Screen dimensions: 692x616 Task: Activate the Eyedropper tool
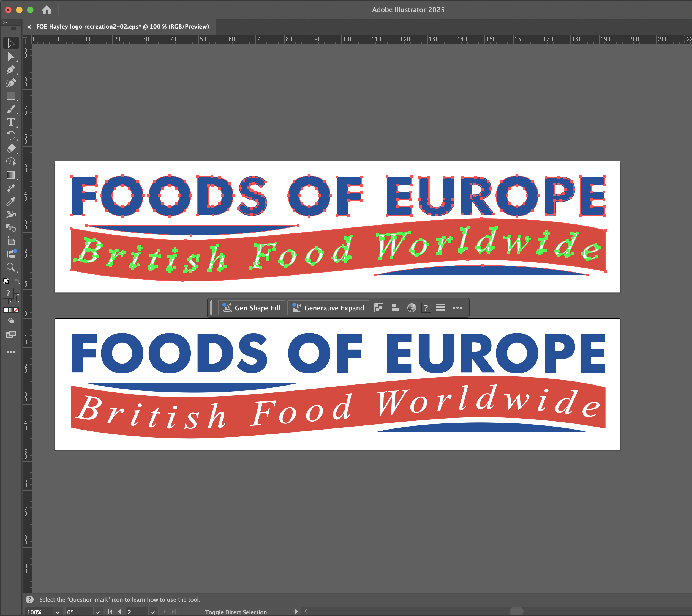click(11, 201)
